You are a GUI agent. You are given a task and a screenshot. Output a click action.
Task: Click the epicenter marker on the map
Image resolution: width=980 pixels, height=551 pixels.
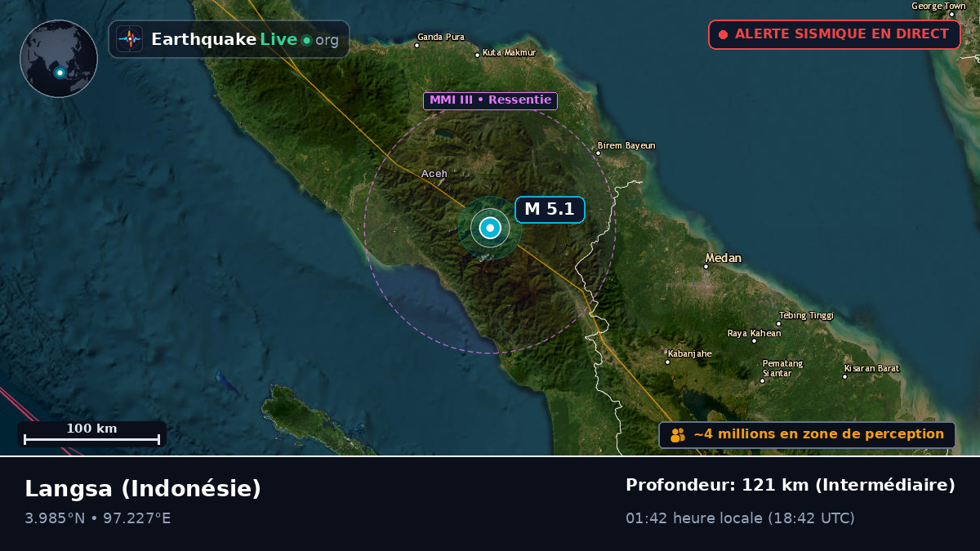click(490, 229)
